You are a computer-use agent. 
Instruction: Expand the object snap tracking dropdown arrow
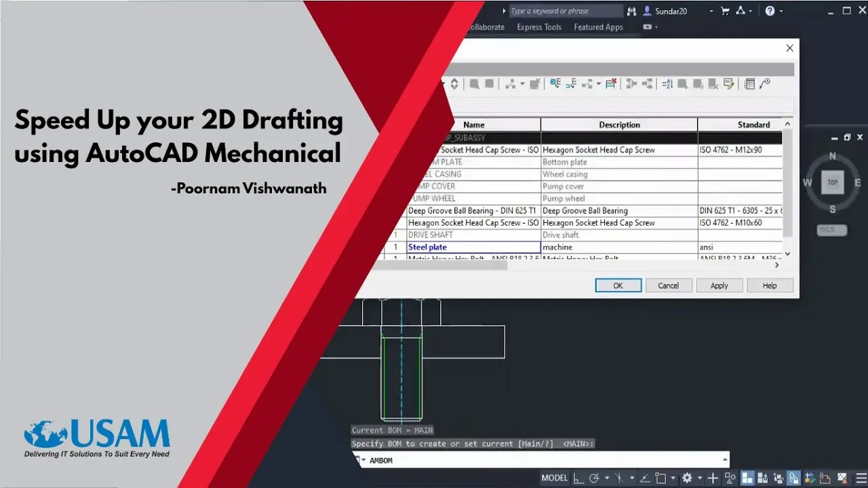[633, 478]
